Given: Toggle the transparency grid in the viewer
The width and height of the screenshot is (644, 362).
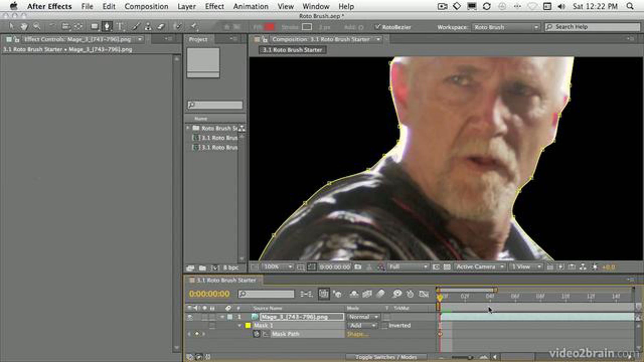Looking at the screenshot, I should click(x=447, y=267).
